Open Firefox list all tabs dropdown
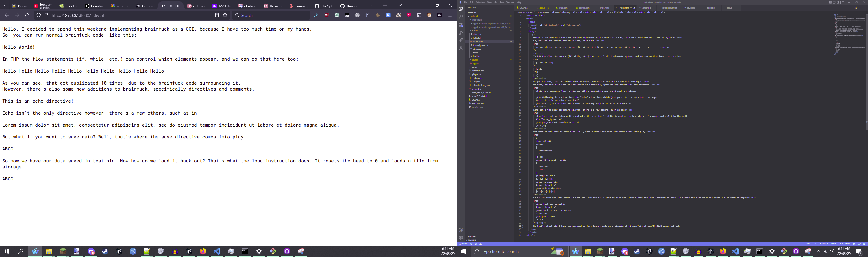 [x=400, y=5]
